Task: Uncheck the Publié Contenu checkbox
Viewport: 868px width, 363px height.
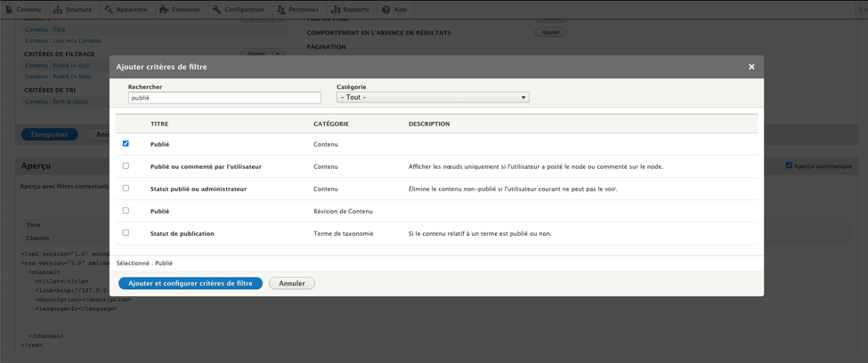Action: pos(126,143)
